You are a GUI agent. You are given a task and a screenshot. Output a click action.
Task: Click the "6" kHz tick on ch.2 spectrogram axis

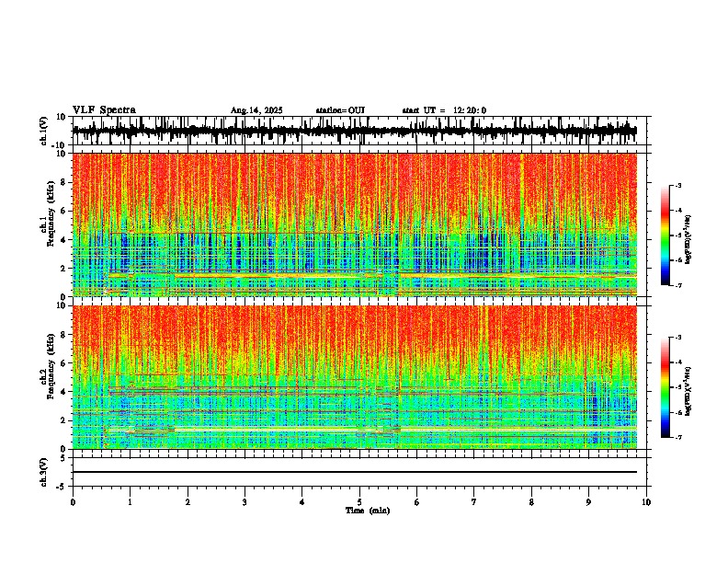tap(63, 363)
